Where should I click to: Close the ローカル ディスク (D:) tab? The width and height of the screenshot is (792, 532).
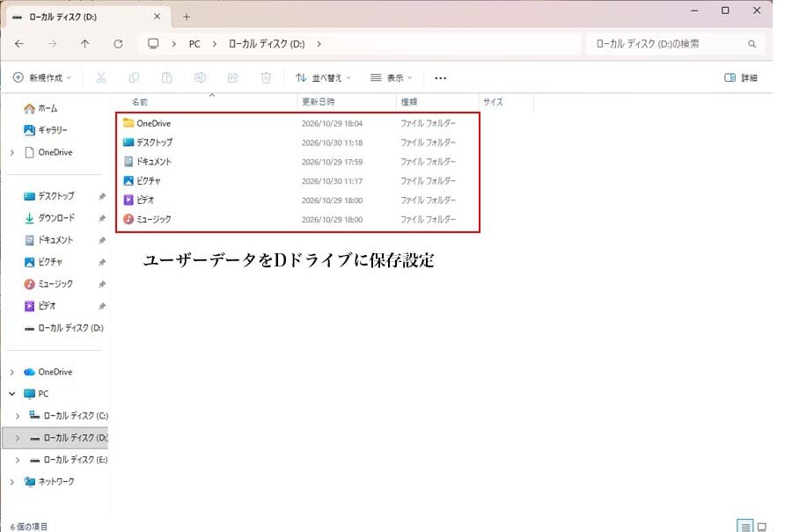158,17
